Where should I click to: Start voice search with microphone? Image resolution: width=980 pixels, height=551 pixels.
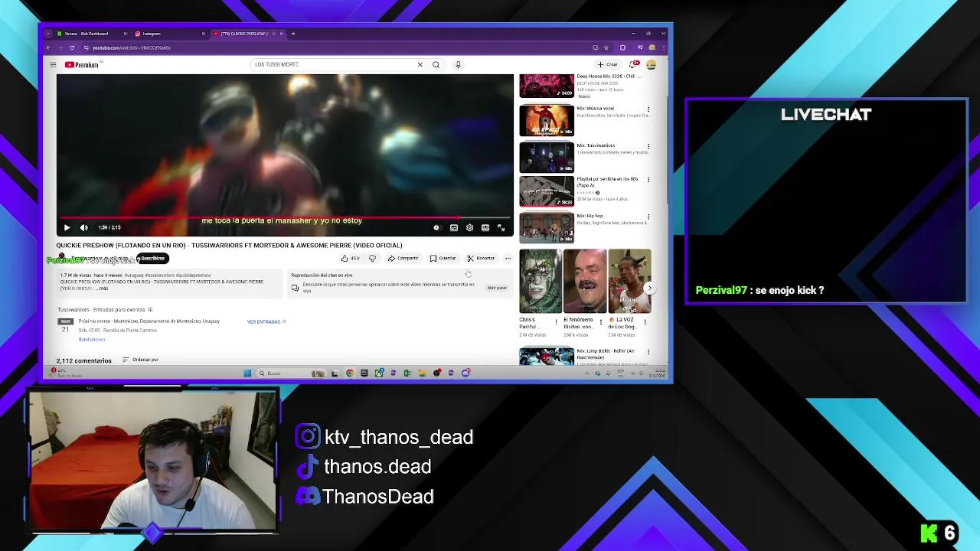click(x=458, y=64)
